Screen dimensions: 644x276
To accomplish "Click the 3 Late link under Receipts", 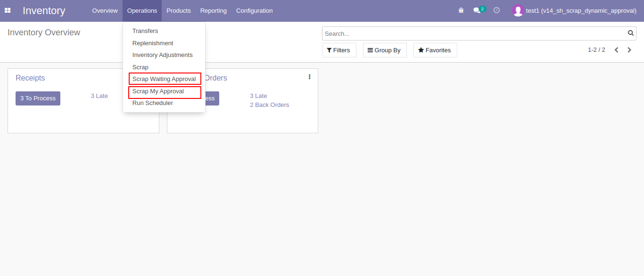I will tap(99, 96).
